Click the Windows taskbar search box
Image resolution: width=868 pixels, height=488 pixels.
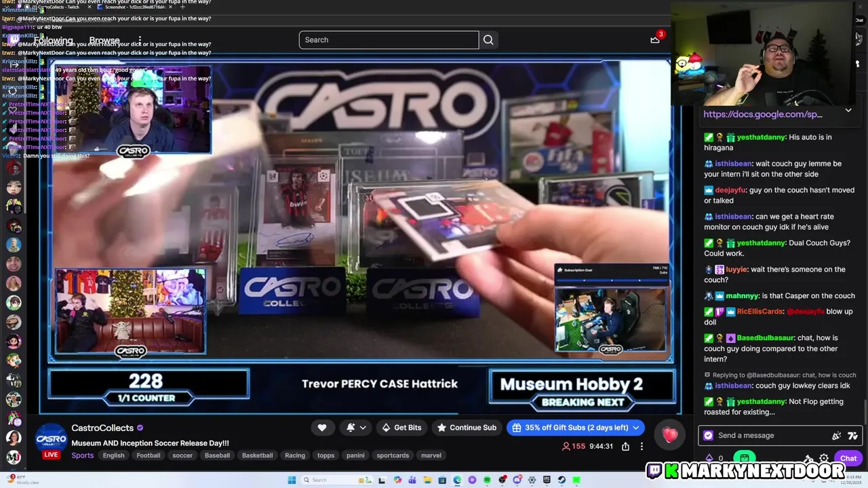pos(337,480)
